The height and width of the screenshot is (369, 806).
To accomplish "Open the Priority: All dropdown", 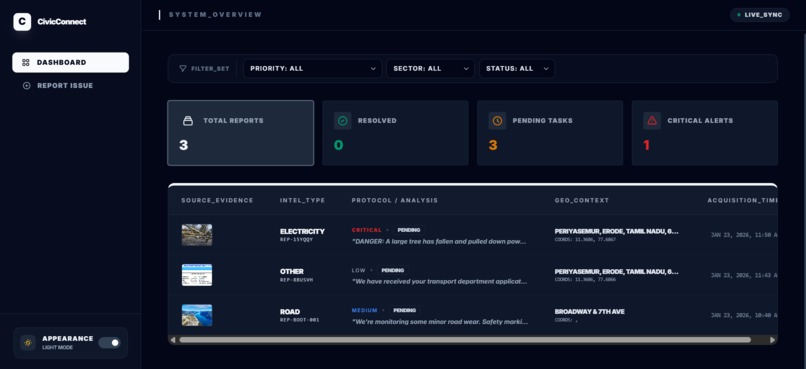I will click(313, 68).
